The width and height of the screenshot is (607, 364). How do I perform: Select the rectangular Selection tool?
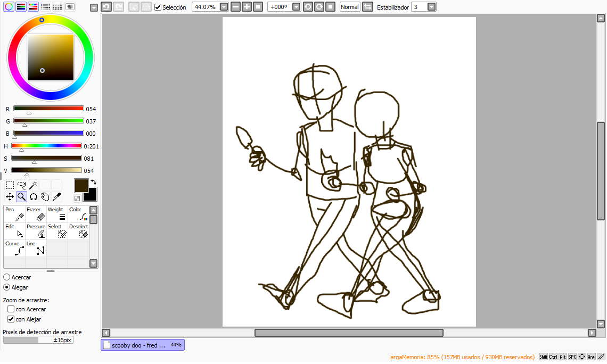(x=10, y=185)
